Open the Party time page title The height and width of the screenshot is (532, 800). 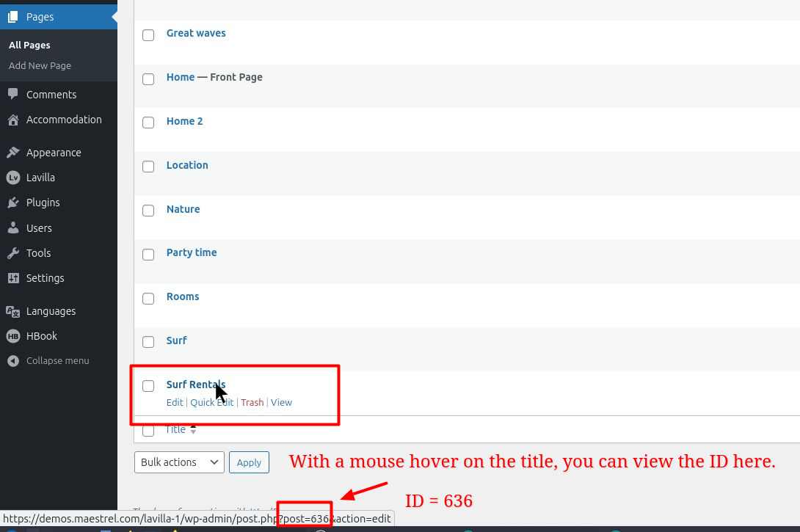tap(192, 252)
